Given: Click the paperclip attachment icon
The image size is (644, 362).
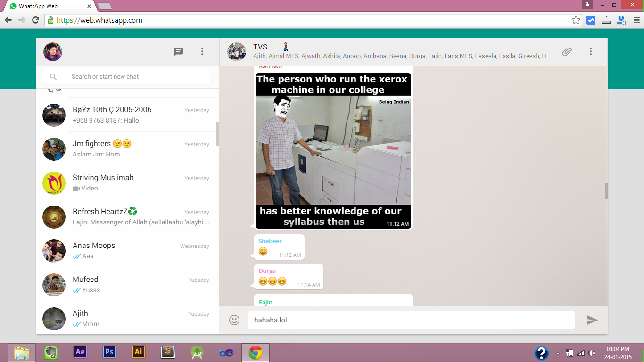Looking at the screenshot, I should click(x=567, y=51).
